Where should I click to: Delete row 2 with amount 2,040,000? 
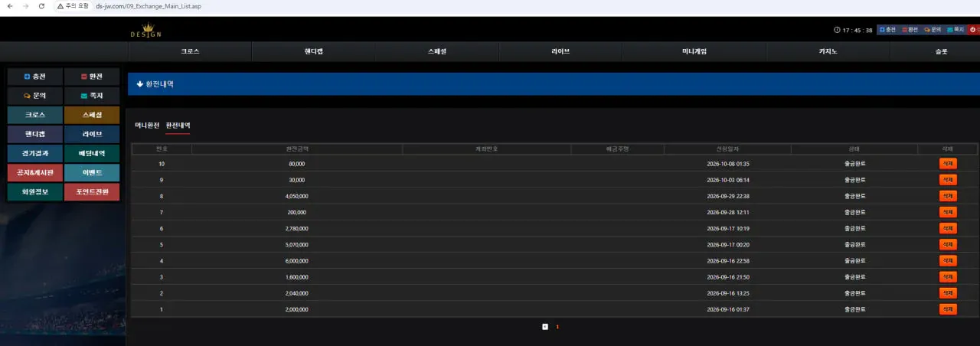[948, 293]
